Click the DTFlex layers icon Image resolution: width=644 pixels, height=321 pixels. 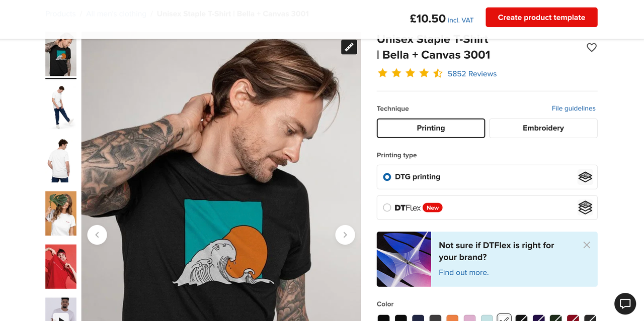point(585,207)
